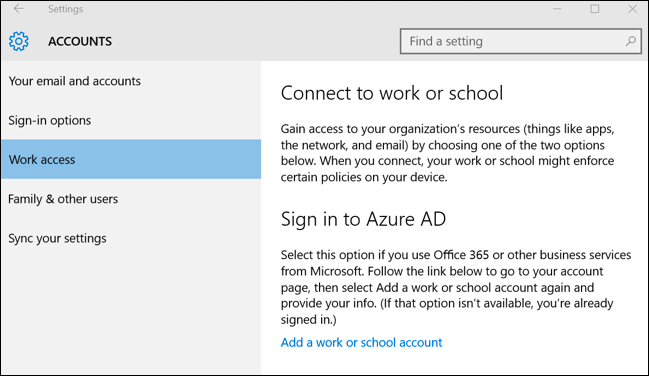Click the ACCOUNTS page heading
The image size is (649, 376).
(80, 41)
